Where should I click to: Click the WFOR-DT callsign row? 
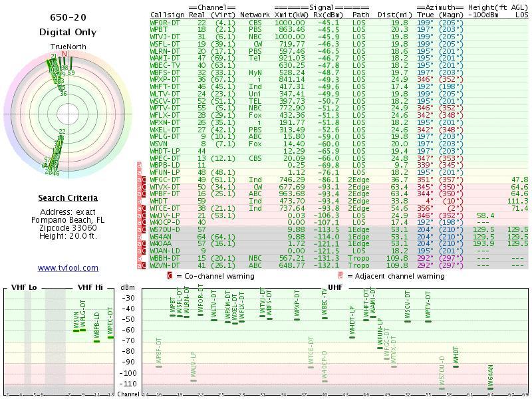pyautogui.click(x=338, y=23)
